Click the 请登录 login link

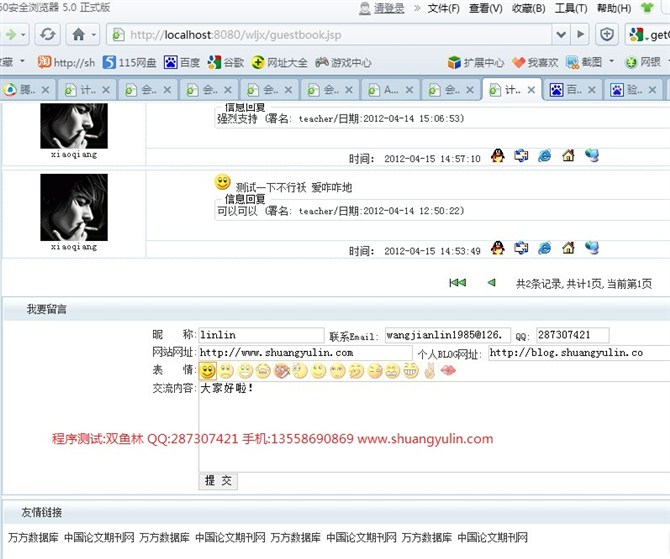pos(389,8)
